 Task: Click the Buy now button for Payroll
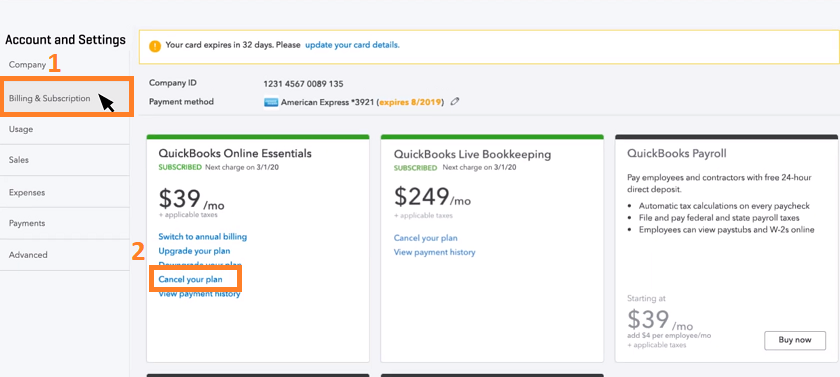[794, 340]
